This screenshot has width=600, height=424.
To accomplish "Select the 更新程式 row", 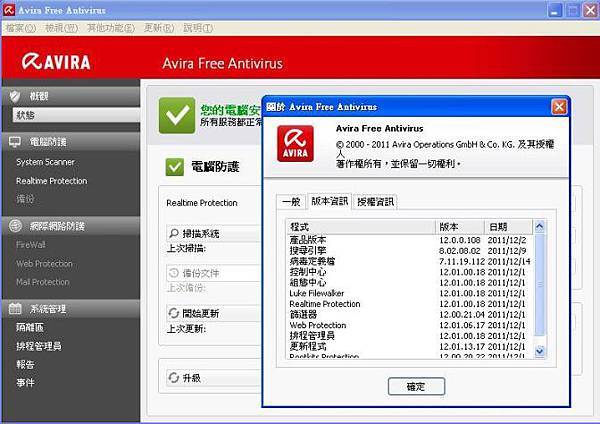I will [409, 346].
